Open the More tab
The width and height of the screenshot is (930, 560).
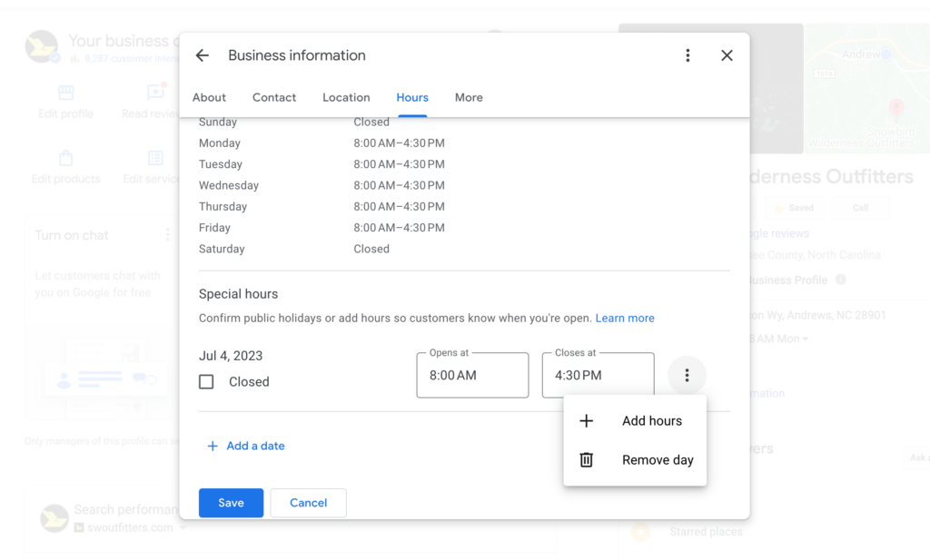pos(469,98)
